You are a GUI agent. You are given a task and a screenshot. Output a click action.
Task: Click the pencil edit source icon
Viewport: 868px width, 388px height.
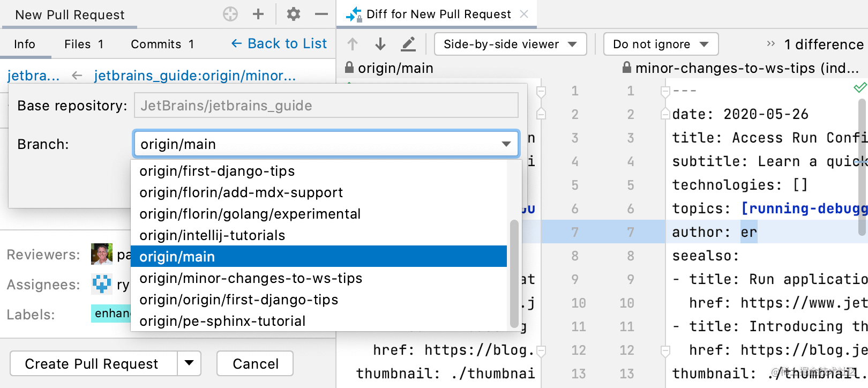pos(408,44)
